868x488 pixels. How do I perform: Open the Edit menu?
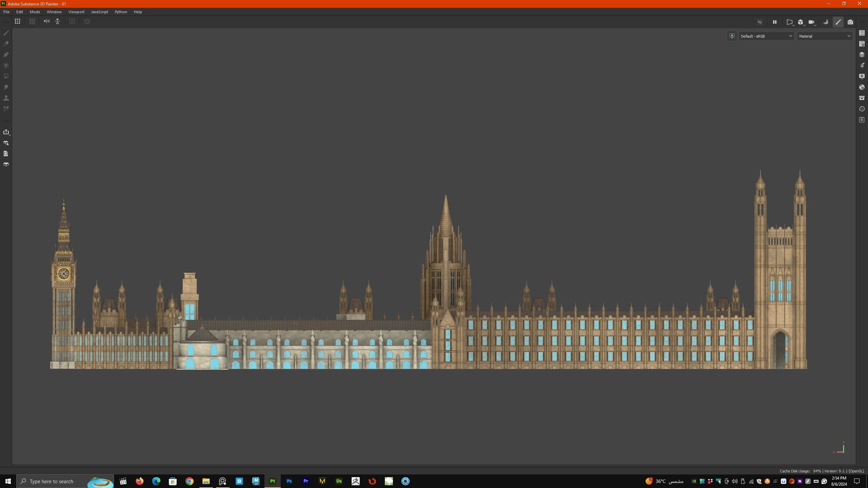tap(20, 12)
